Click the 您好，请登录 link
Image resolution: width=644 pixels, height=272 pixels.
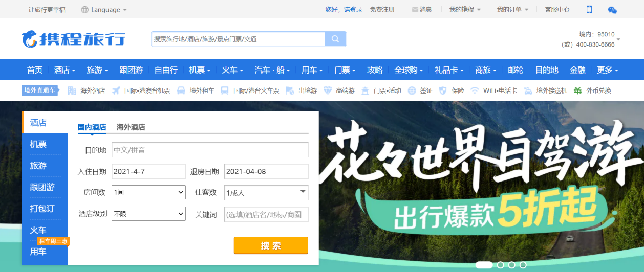coord(344,9)
